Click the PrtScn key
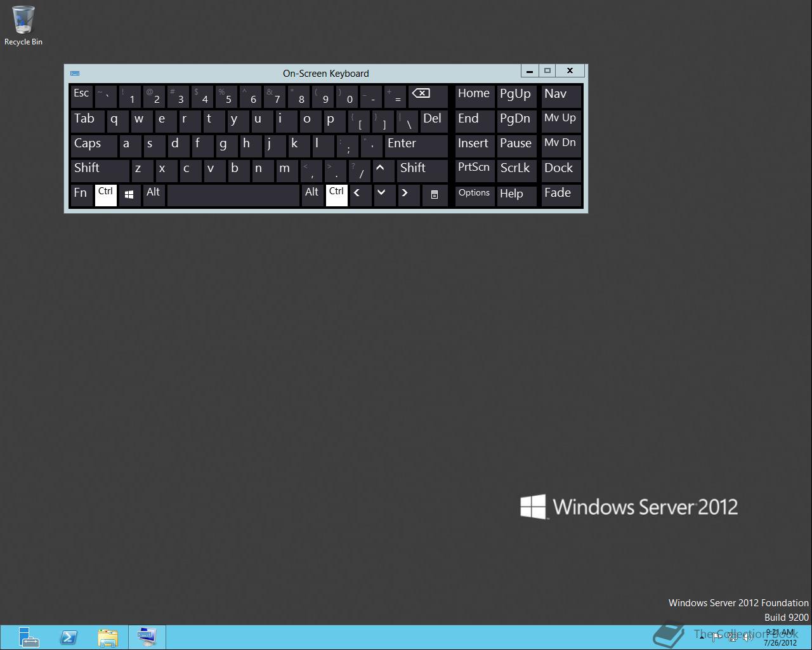The image size is (812, 650). click(x=475, y=171)
